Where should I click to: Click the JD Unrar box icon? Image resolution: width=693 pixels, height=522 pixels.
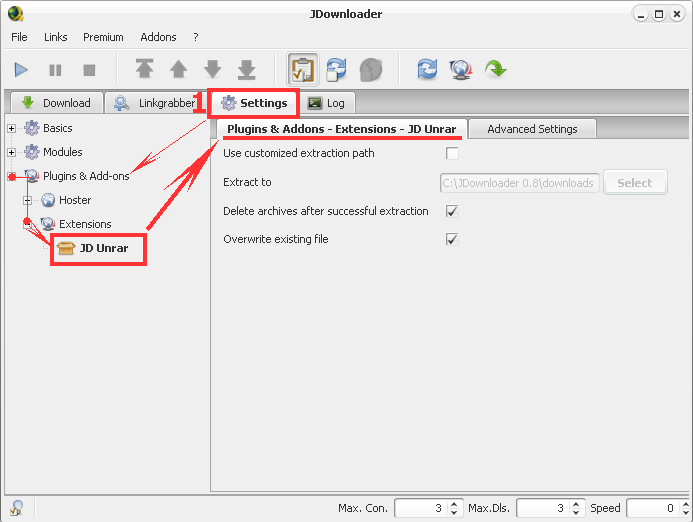coord(66,248)
